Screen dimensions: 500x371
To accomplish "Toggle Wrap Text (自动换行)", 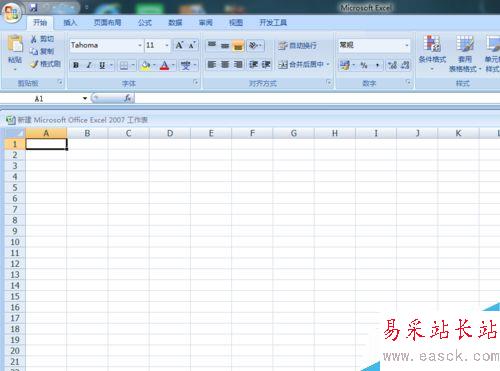I will 297,45.
